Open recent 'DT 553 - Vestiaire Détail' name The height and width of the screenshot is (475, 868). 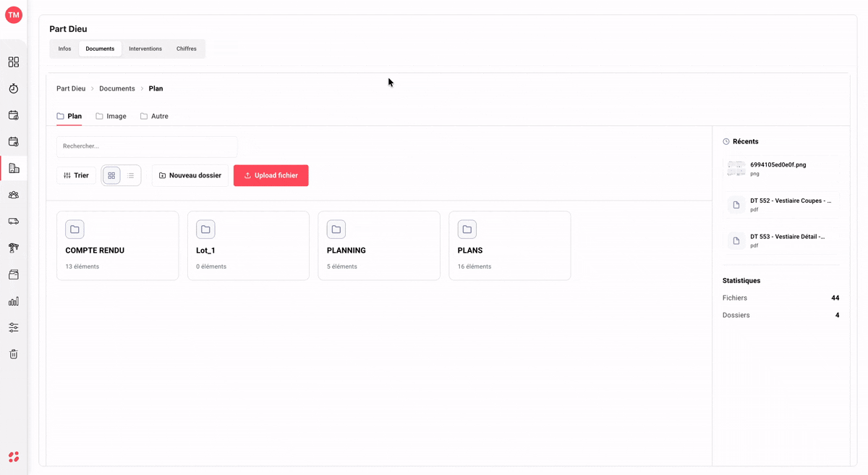(x=788, y=237)
